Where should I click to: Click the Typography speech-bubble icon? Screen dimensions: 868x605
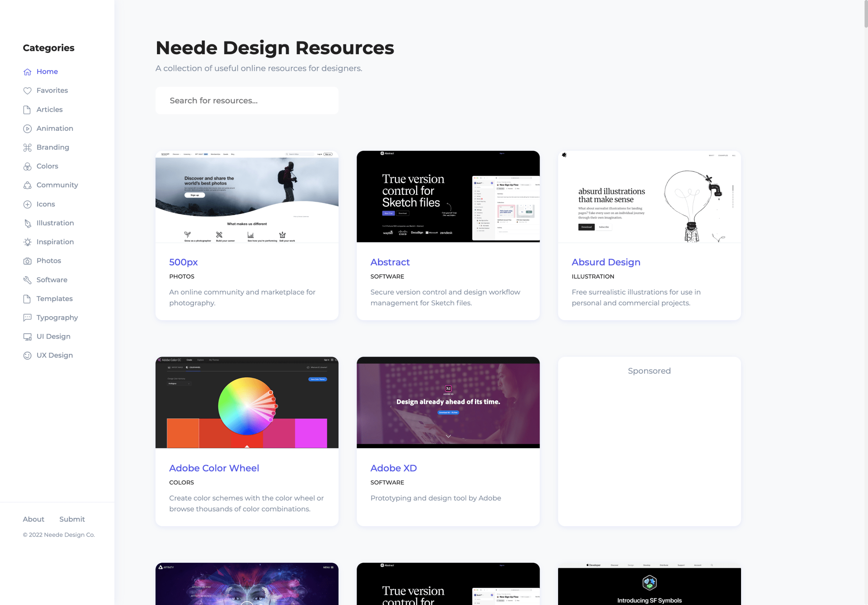point(27,318)
